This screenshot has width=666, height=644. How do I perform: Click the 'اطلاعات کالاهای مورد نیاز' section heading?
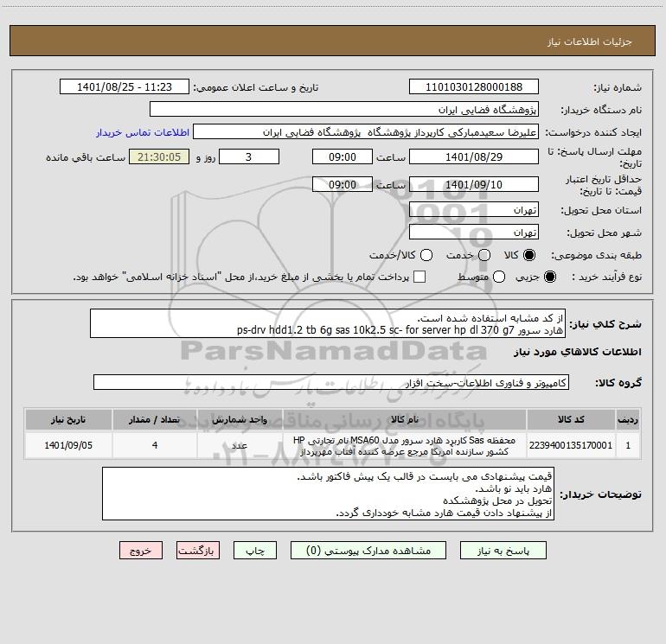[577, 352]
